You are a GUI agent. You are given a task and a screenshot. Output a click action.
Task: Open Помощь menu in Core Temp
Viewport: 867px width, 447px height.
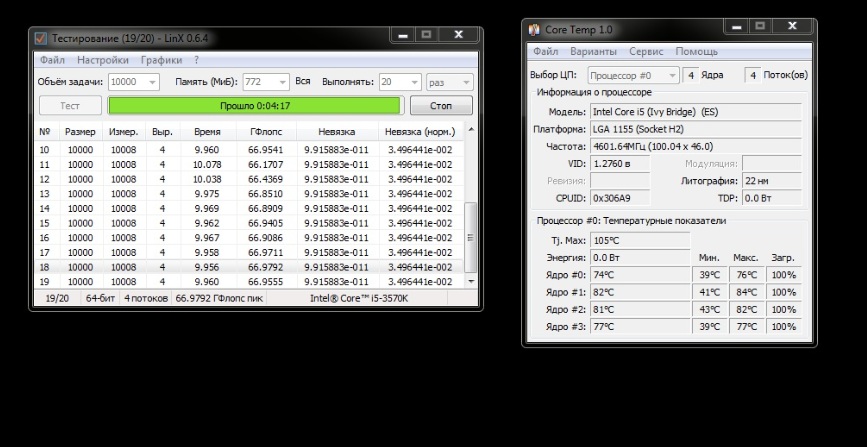tap(696, 51)
